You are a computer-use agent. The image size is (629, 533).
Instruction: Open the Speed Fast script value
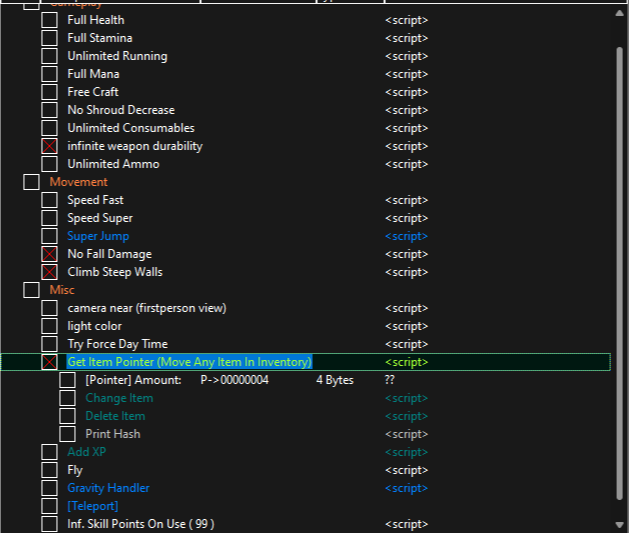point(406,200)
